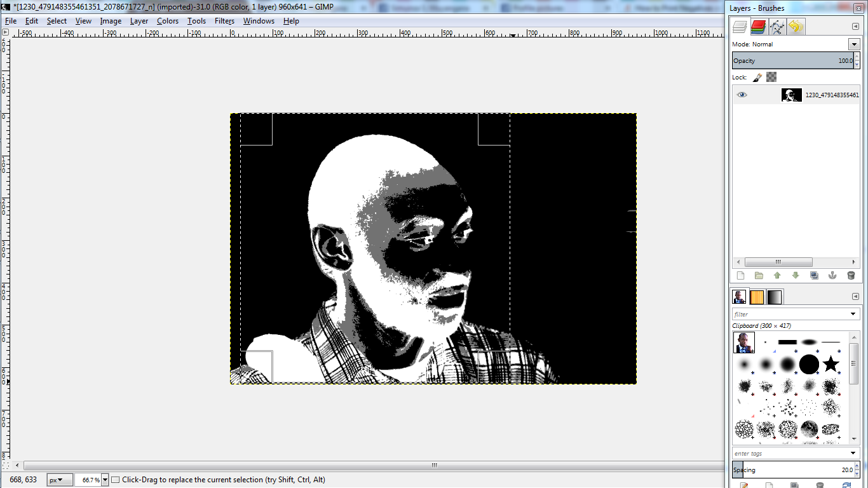Select the horizontal ellipse brush
This screenshot has height=488, width=868.
pos(809,342)
